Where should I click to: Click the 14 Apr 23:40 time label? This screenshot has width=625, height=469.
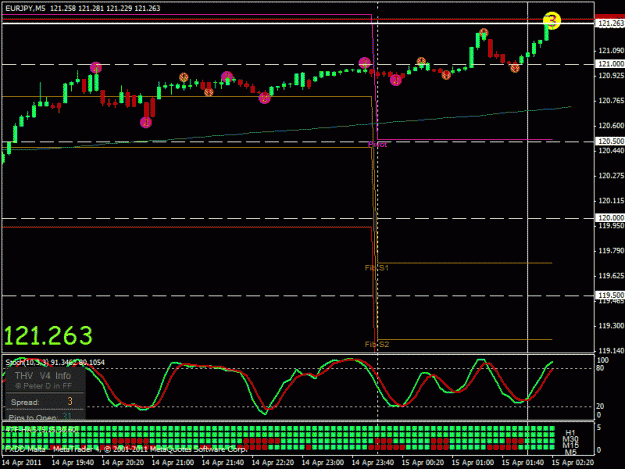[373, 463]
